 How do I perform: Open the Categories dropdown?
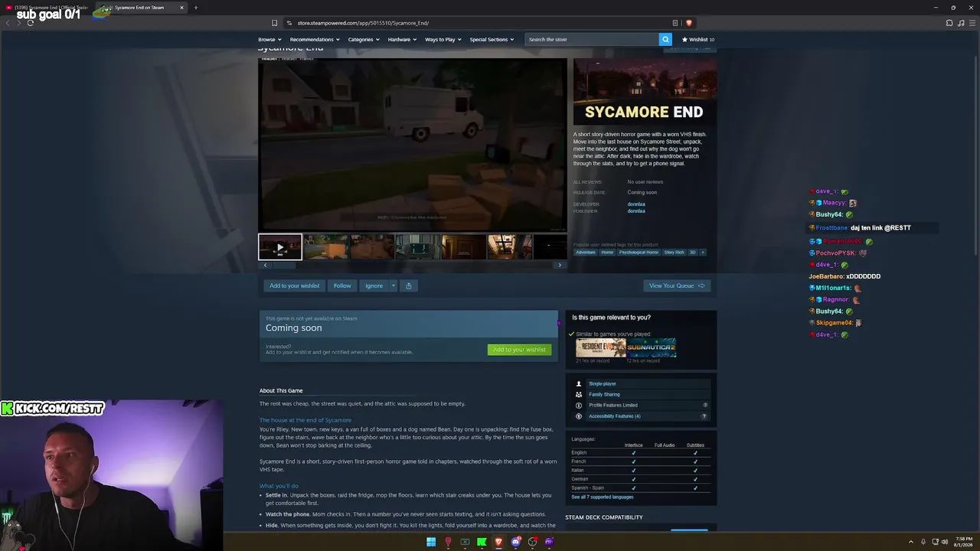[x=364, y=39]
